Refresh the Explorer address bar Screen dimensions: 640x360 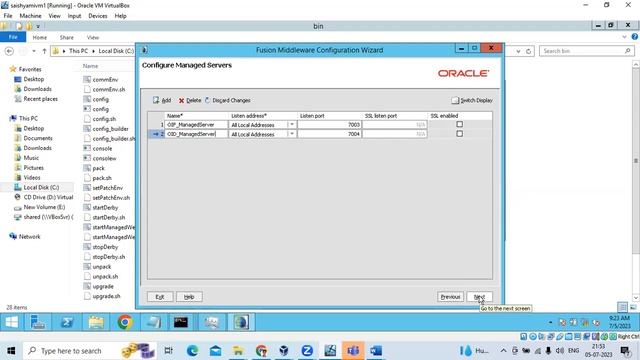pyautogui.click(x=529, y=51)
